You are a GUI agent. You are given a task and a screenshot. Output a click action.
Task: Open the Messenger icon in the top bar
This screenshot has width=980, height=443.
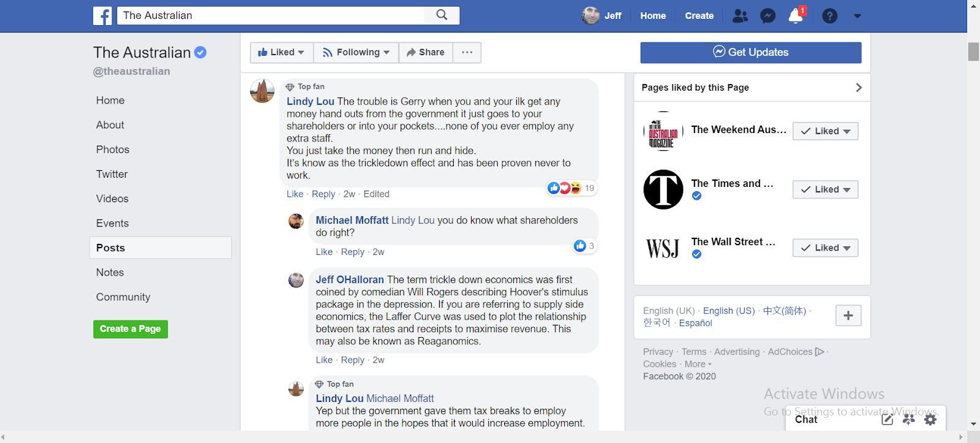767,16
